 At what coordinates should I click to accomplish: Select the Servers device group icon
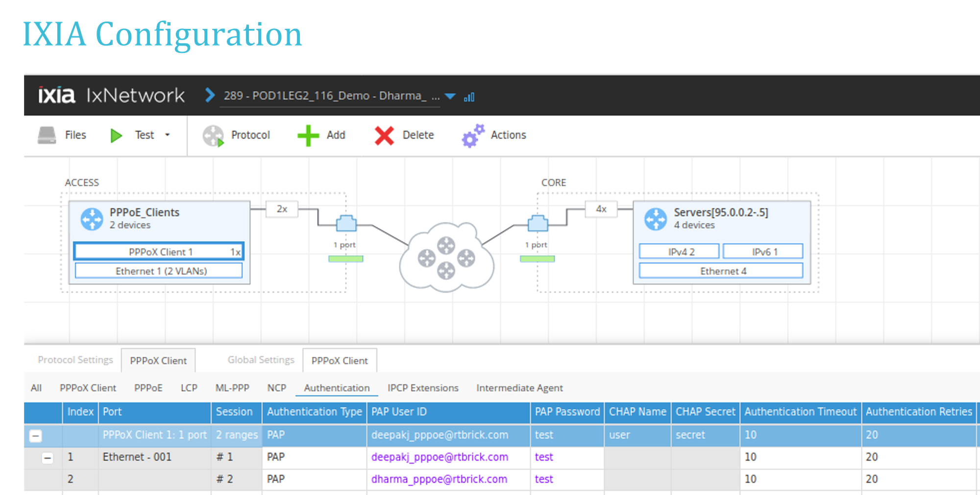[x=655, y=219]
